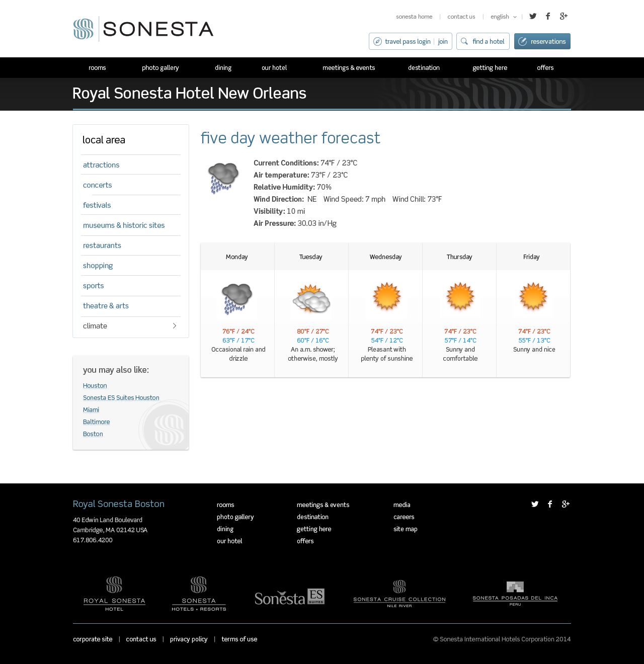Click the Sonesta Posadas del Inca logo
Screen dimensions: 644x664
tap(515, 594)
